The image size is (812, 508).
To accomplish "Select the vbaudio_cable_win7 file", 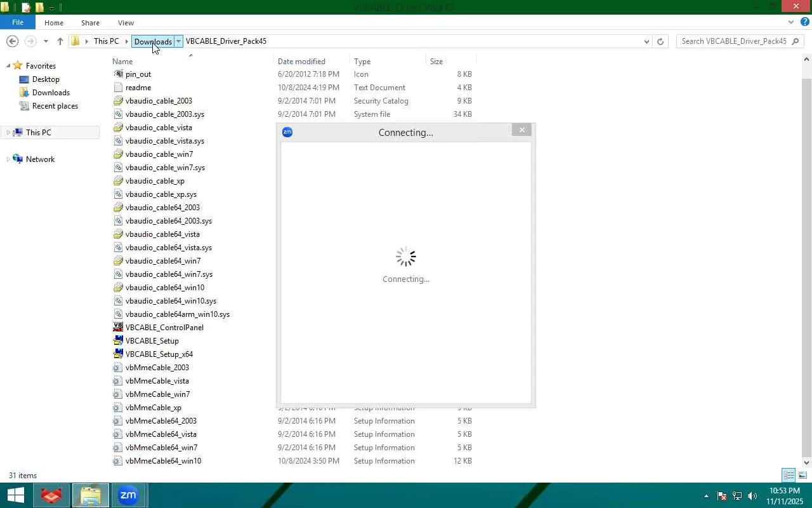I will click(x=159, y=154).
